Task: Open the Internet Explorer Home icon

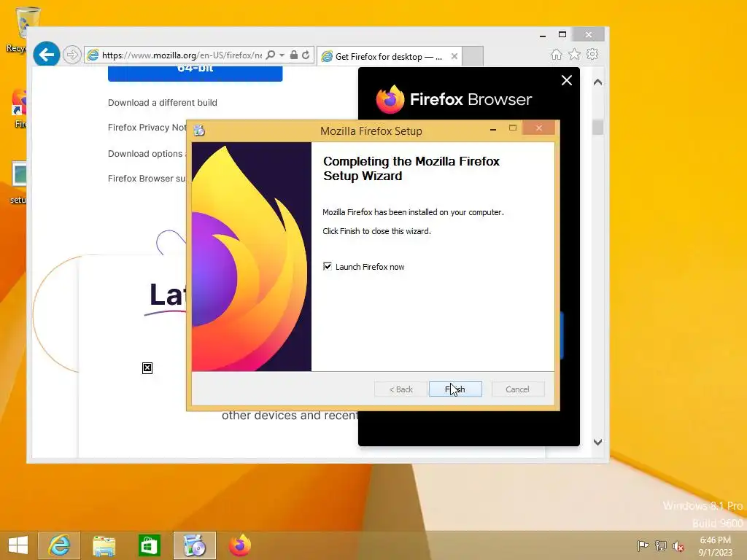Action: [556, 54]
